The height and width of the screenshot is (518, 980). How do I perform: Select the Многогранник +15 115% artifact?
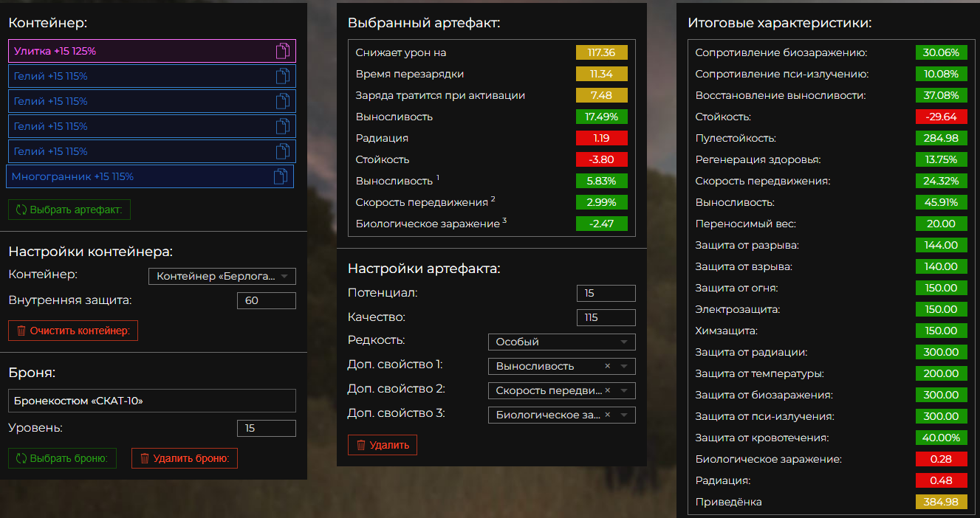point(140,176)
